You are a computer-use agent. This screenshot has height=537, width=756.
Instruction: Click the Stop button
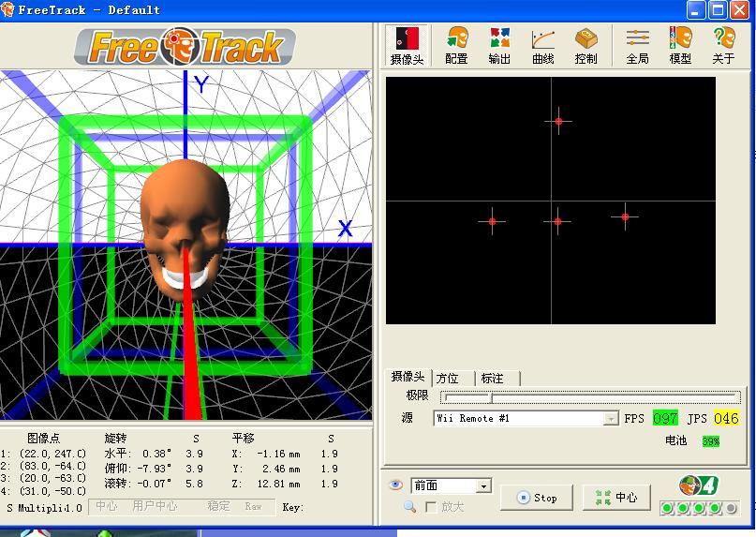[x=537, y=498]
